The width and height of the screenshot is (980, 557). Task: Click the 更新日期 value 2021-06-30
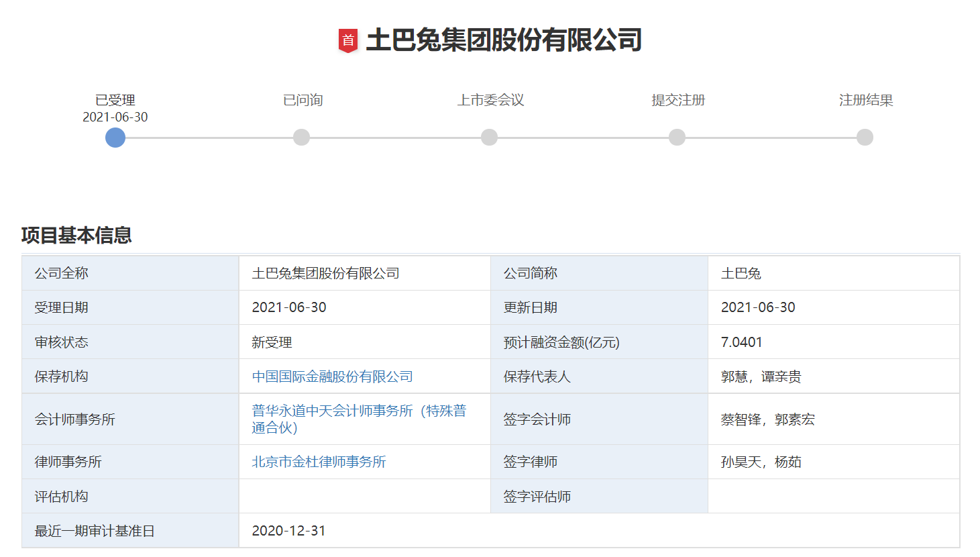[x=758, y=307]
